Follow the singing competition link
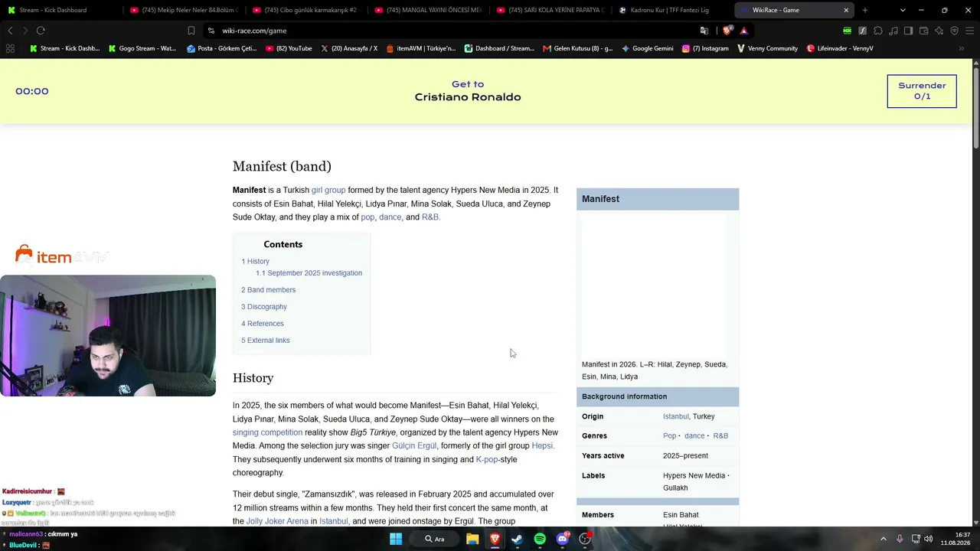The image size is (980, 551). (x=268, y=432)
